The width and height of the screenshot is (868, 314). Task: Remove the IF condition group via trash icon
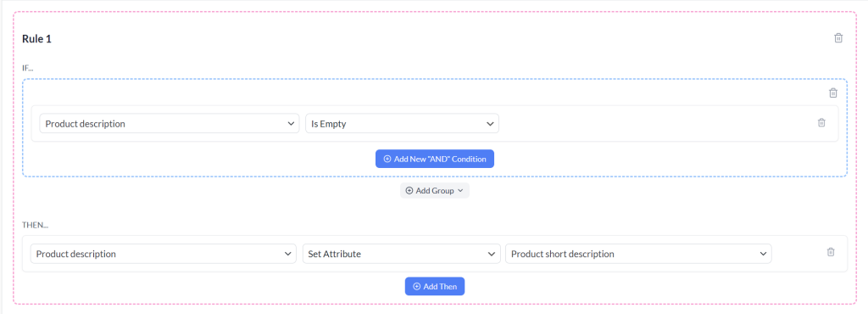tap(833, 93)
